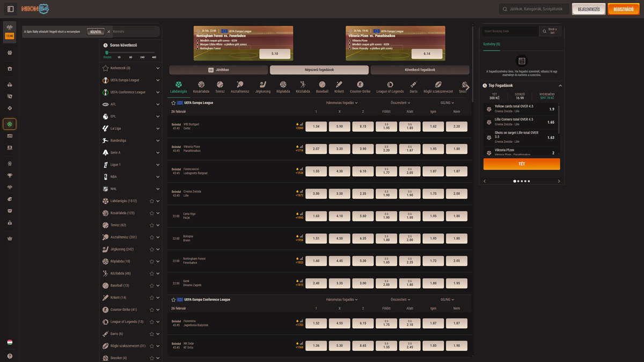The image size is (644, 362).
Task: Pick the Darts sport icon
Action: coord(413,86)
